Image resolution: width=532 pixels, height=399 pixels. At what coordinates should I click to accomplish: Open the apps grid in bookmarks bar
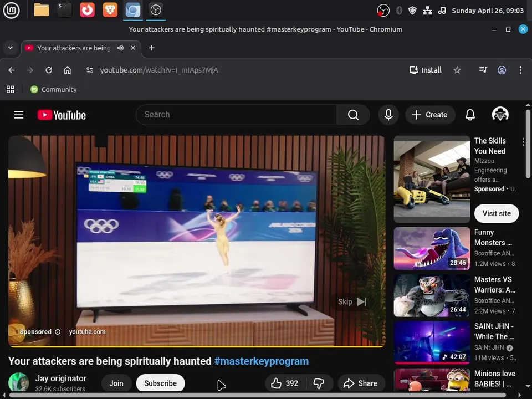point(11,90)
